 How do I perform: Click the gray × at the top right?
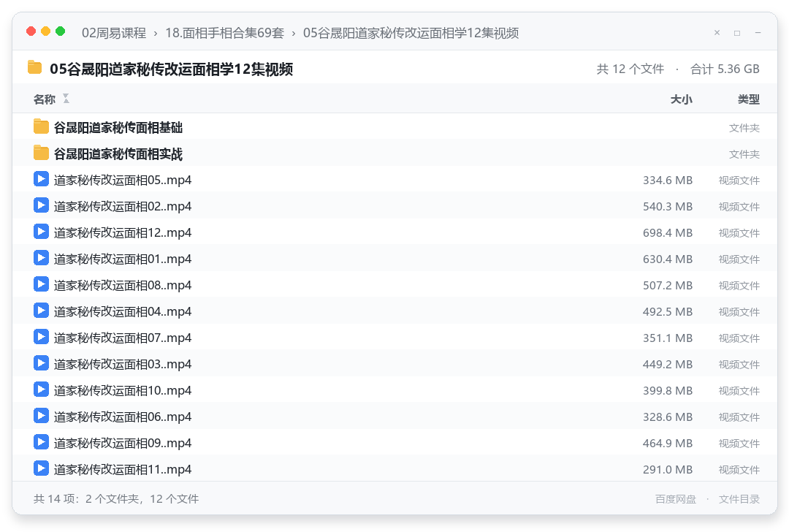717,33
